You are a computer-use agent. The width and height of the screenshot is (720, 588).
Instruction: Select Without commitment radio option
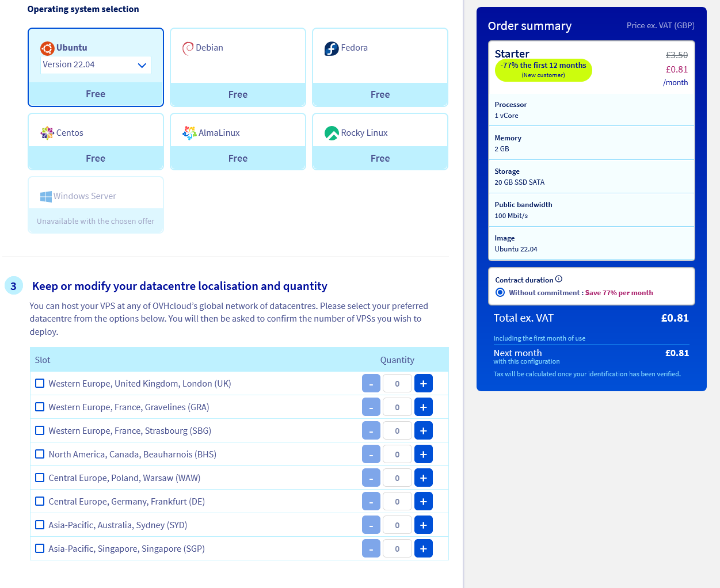click(x=500, y=292)
